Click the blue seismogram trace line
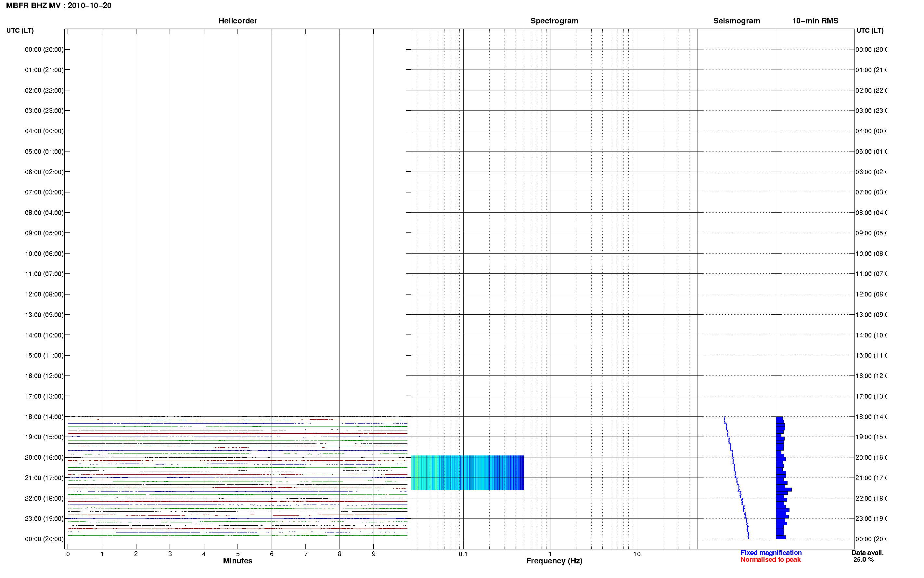This screenshot has width=924, height=578. pos(736,478)
